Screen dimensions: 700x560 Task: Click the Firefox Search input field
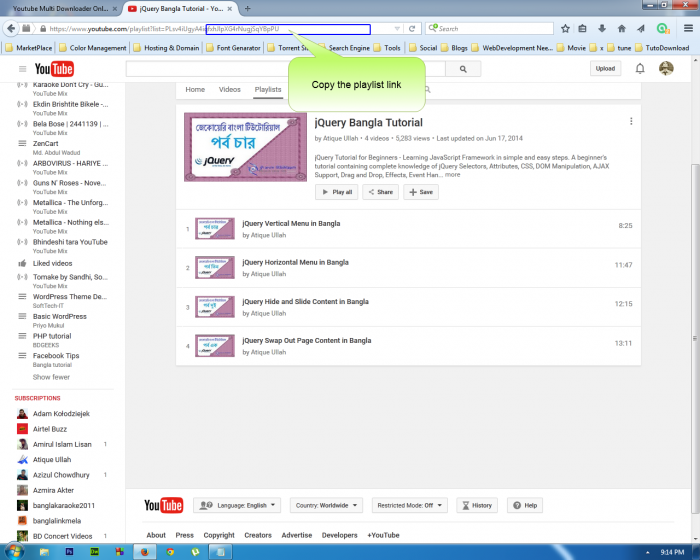pyautogui.click(x=489, y=29)
